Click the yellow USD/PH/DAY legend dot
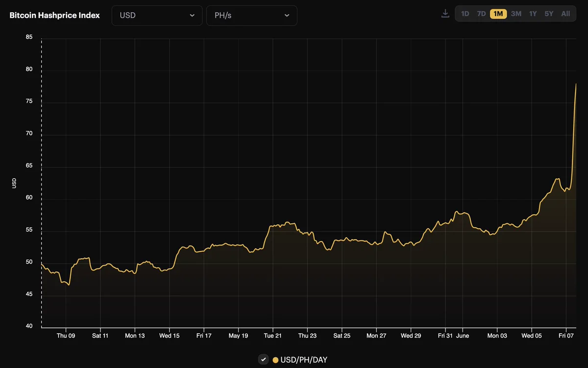 tap(275, 360)
